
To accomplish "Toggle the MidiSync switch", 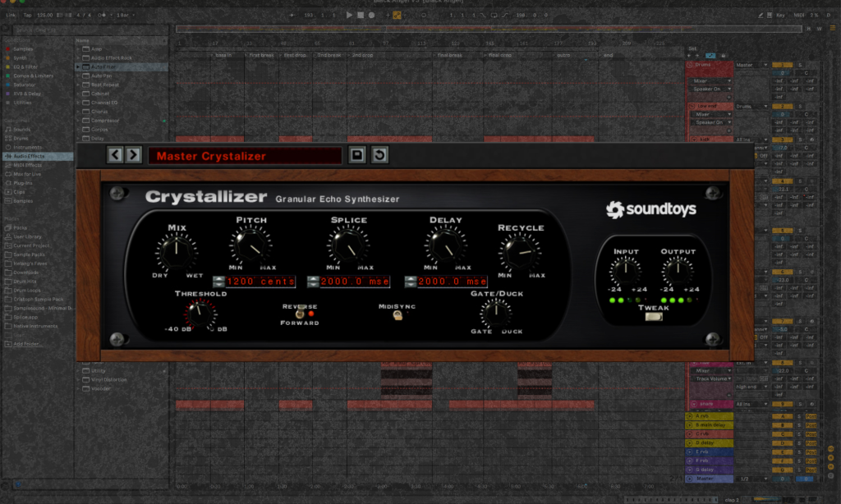I will click(398, 314).
